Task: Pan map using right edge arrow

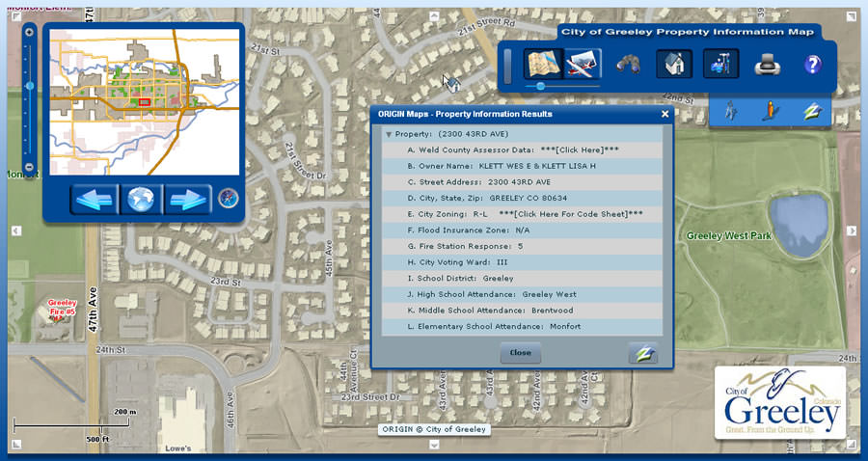Action: [852, 230]
